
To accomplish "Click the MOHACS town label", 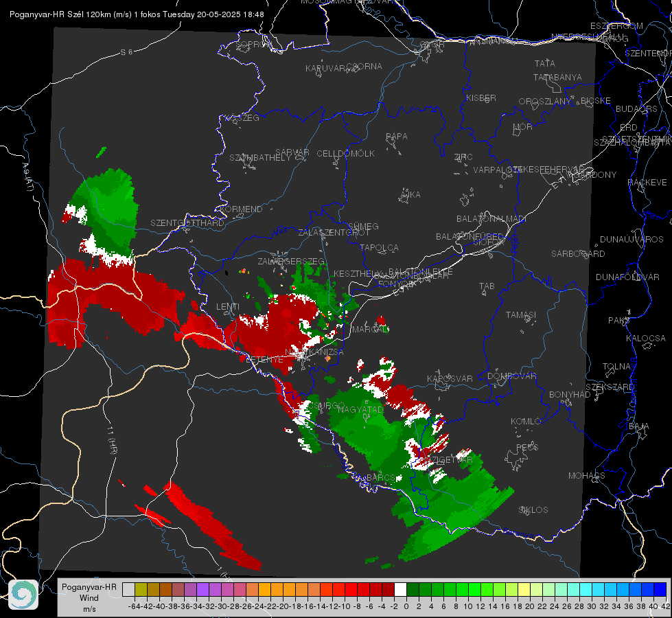I will 587,476.
